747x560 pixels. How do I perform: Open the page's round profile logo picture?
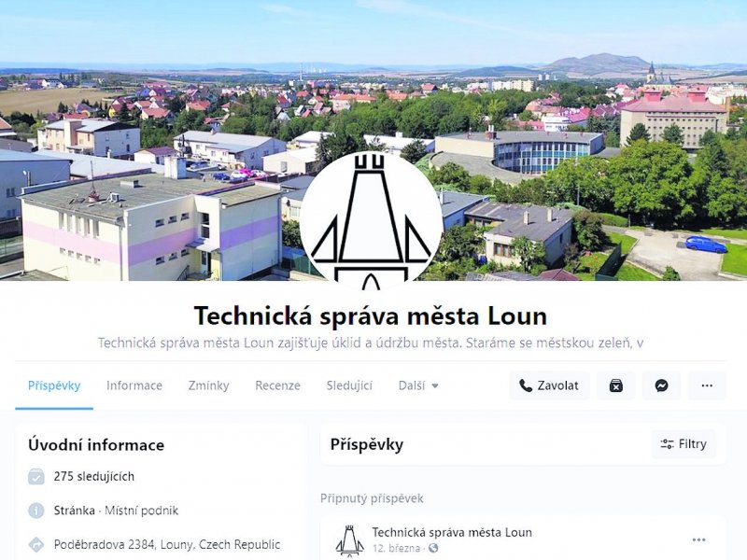pyautogui.click(x=372, y=221)
